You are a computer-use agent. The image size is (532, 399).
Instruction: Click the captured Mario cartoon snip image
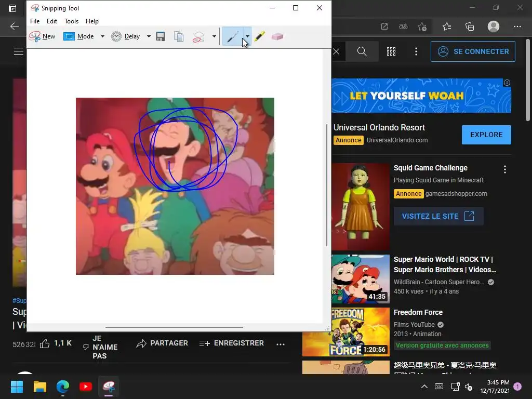175,187
